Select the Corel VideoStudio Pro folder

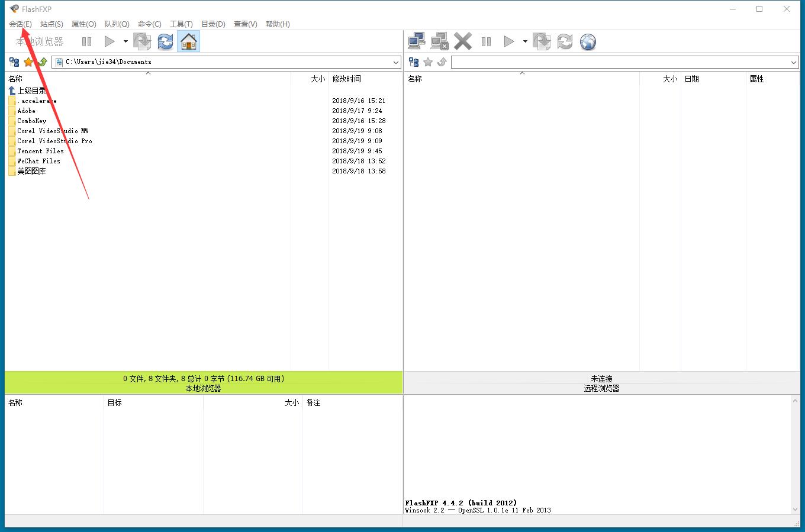click(x=50, y=141)
